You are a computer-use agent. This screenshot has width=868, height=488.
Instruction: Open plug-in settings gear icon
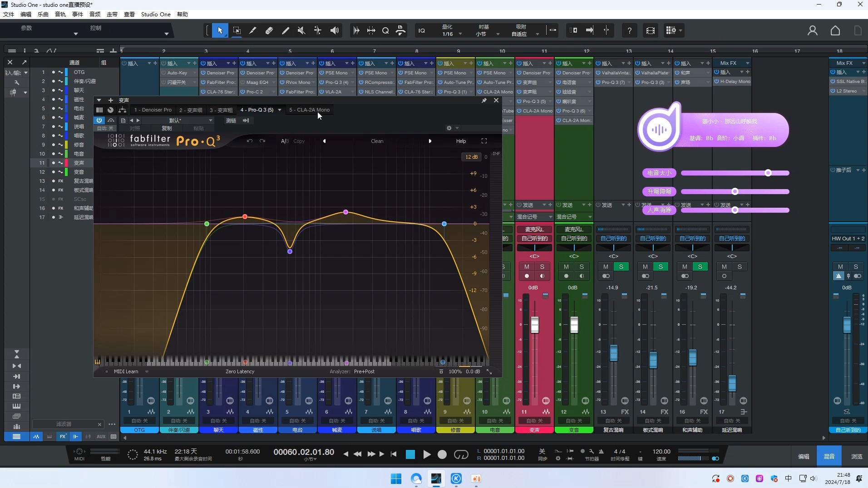pos(449,128)
